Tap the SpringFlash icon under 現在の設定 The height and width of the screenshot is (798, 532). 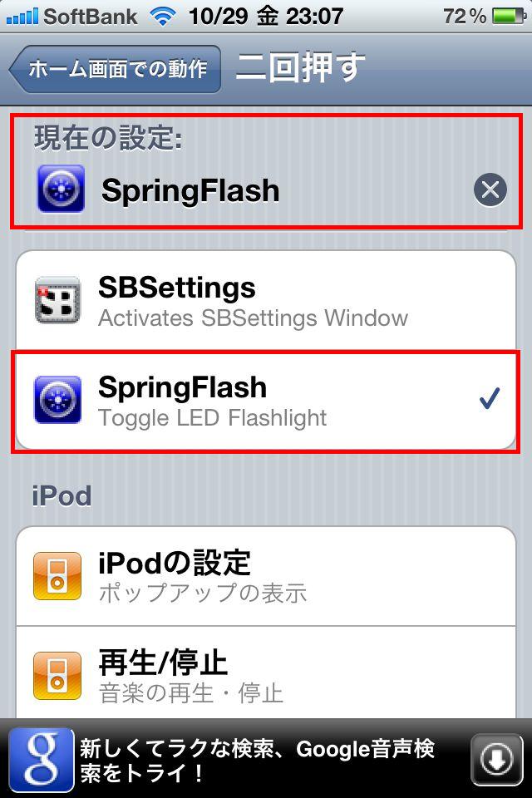click(x=61, y=189)
